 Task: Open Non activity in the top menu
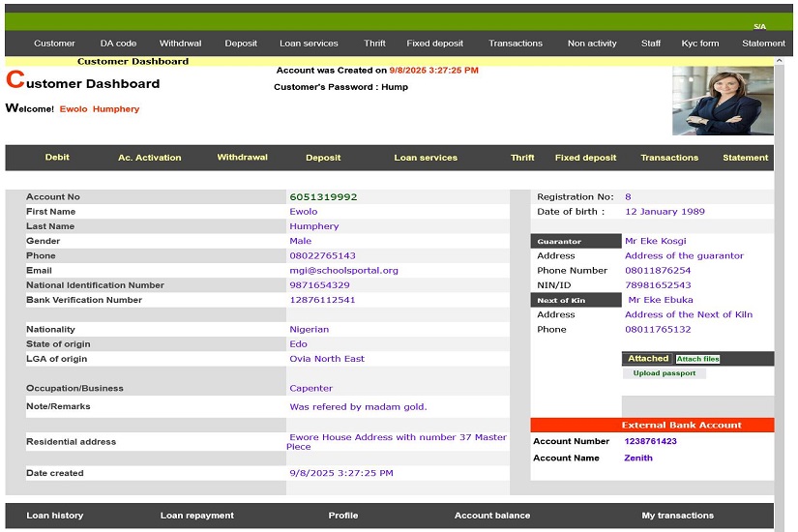(x=592, y=44)
